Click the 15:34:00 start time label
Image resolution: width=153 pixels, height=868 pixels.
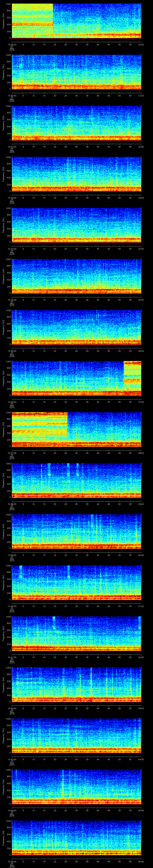click(x=12, y=300)
